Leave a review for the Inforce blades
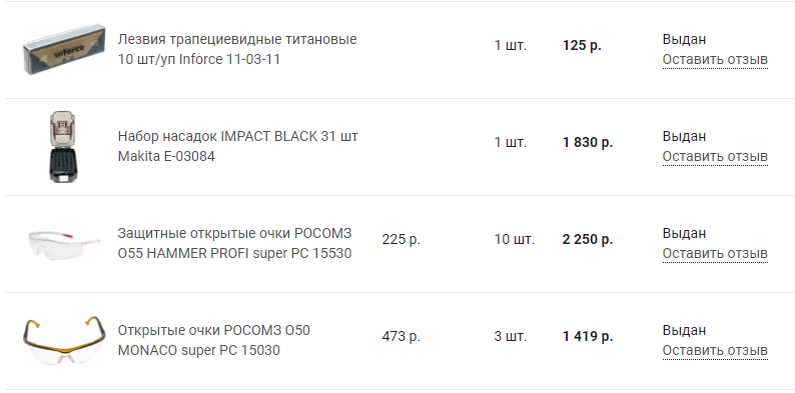Image resolution: width=795 pixels, height=393 pixels. pos(715,60)
